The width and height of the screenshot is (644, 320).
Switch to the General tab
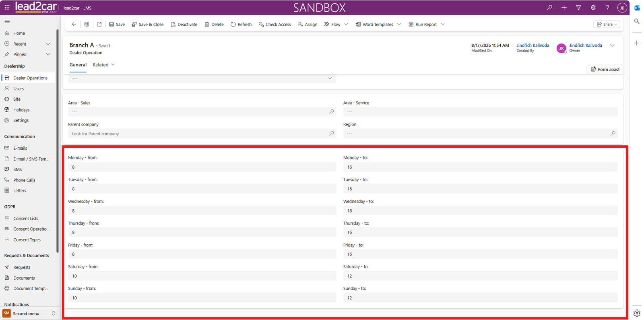78,65
